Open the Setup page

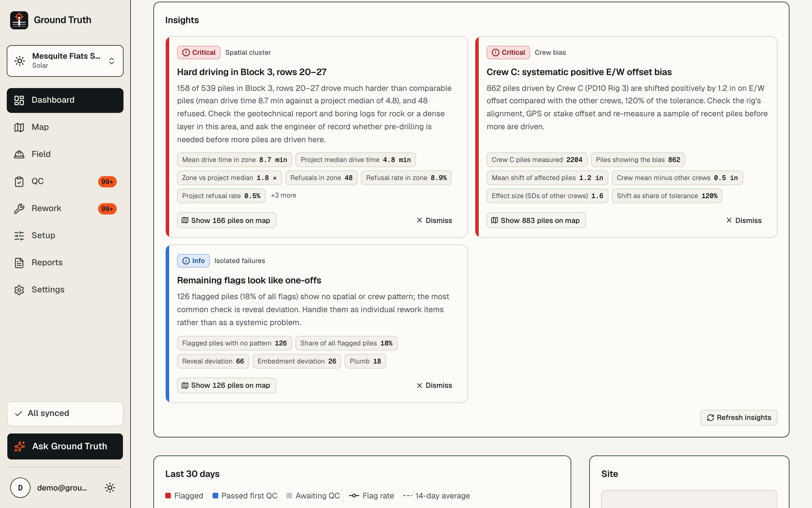pos(65,236)
